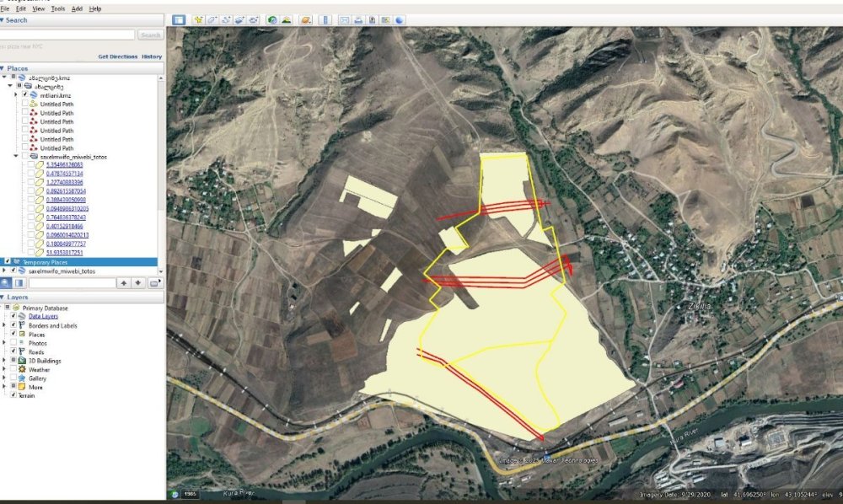843x504 pixels.
Task: Toggle the sidebar show/hide toolbar button
Action: [x=178, y=19]
